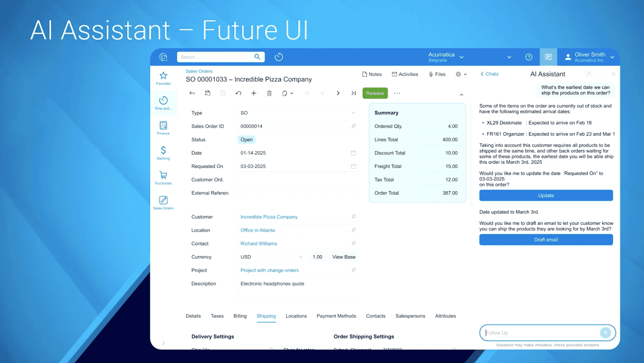Click the Draft email button
This screenshot has width=644, height=363.
point(546,240)
